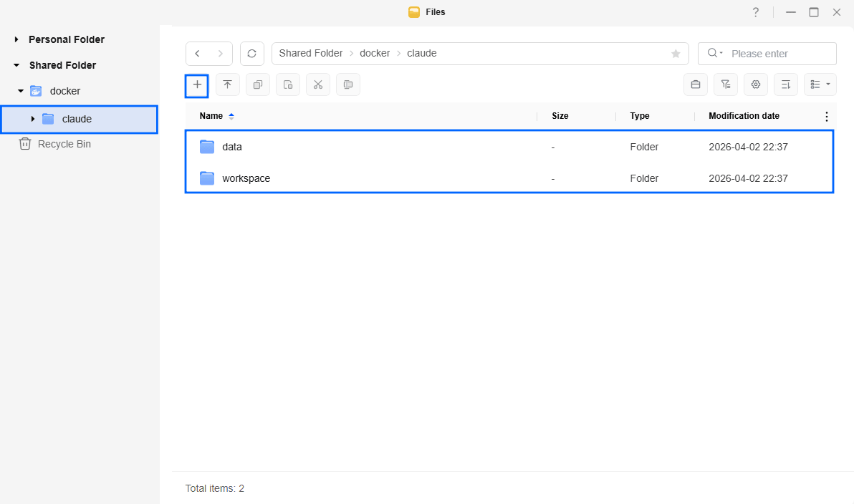This screenshot has width=854, height=504.
Task: Add current path to favorites with star
Action: point(675,54)
